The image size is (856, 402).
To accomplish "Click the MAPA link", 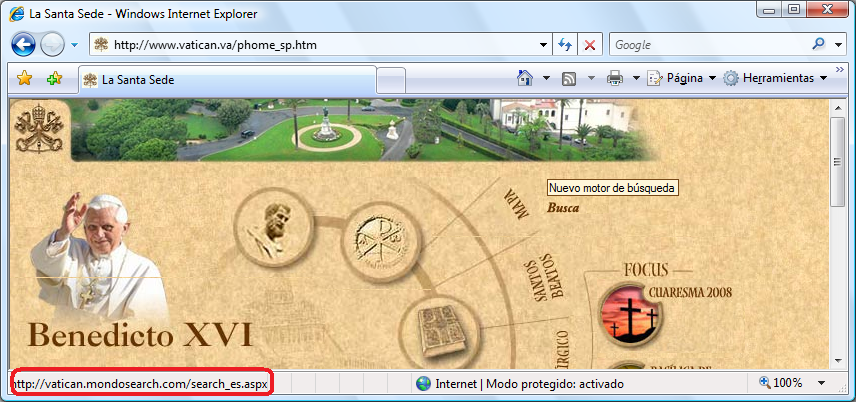I will tap(516, 204).
